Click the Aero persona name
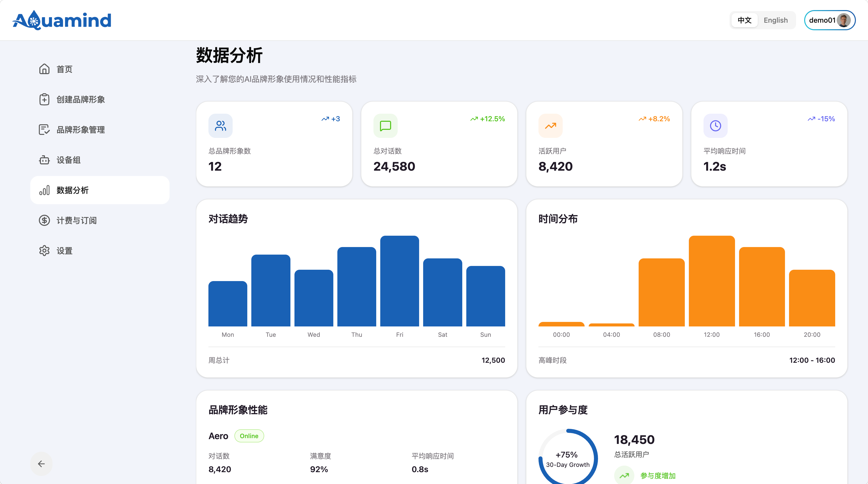Image resolution: width=868 pixels, height=484 pixels. [218, 436]
